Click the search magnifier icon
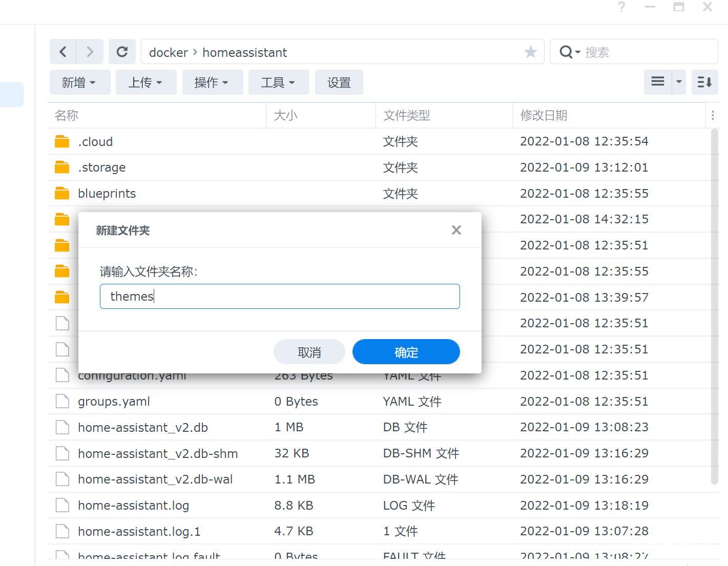This screenshot has height=566, width=728. coord(566,52)
